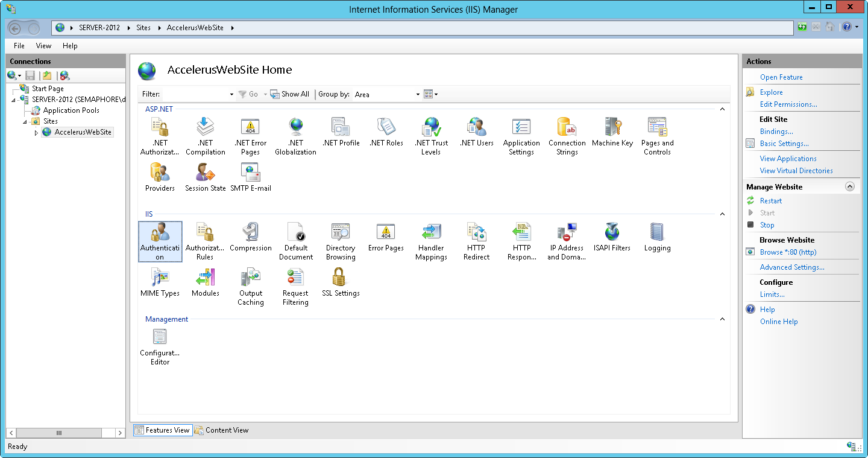Open SMTP E-mail settings

(x=251, y=177)
